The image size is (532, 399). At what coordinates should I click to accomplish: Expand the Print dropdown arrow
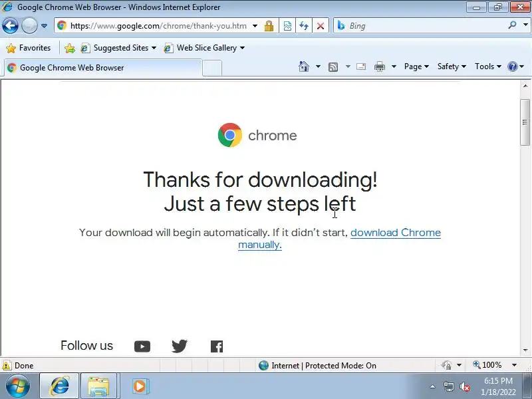(x=394, y=66)
